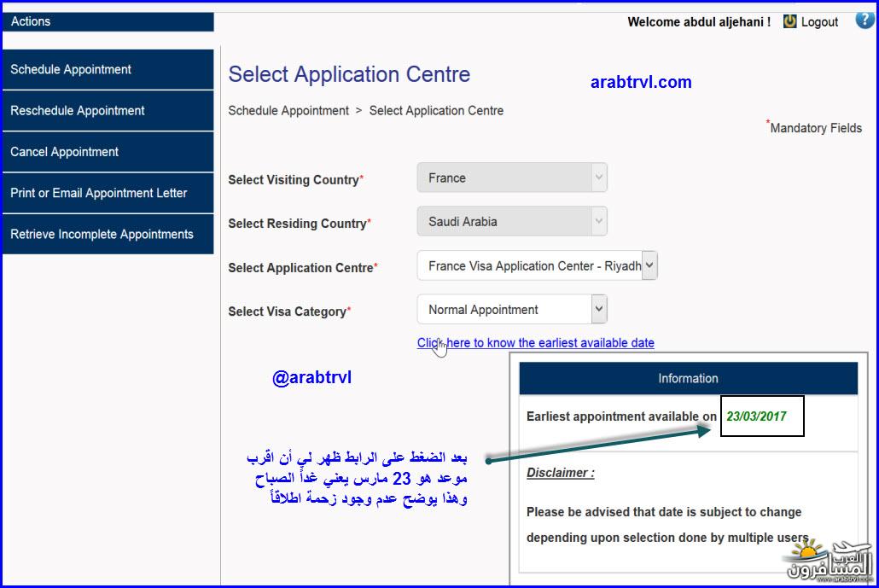The height and width of the screenshot is (588, 879).
Task: Open Schedule Appointment in the sidebar
Action: pyautogui.click(x=108, y=69)
